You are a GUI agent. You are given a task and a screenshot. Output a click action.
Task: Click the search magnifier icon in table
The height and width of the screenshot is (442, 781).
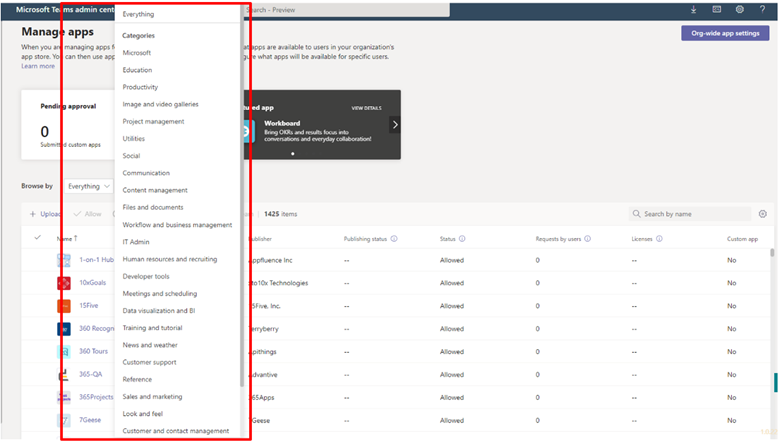point(637,214)
